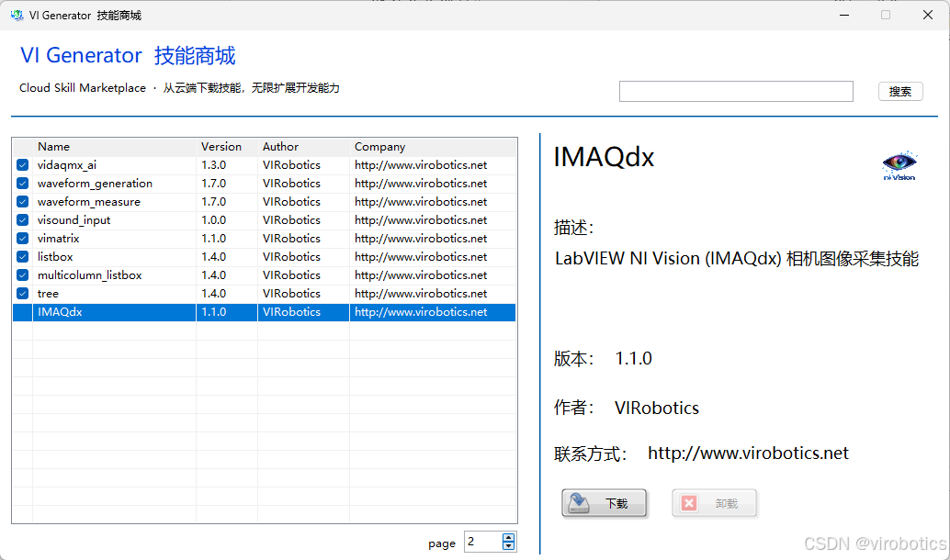Select the tree row name
The width and height of the screenshot is (950, 560).
(48, 293)
